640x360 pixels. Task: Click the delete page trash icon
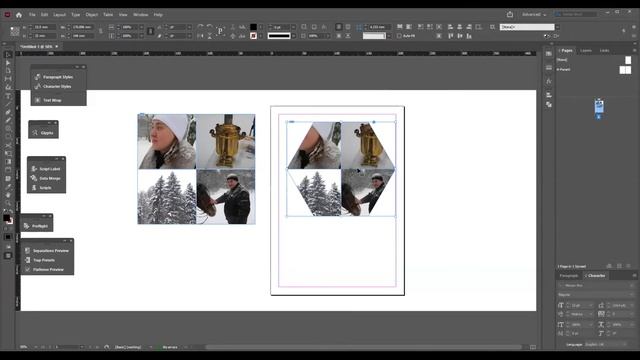coord(629,266)
